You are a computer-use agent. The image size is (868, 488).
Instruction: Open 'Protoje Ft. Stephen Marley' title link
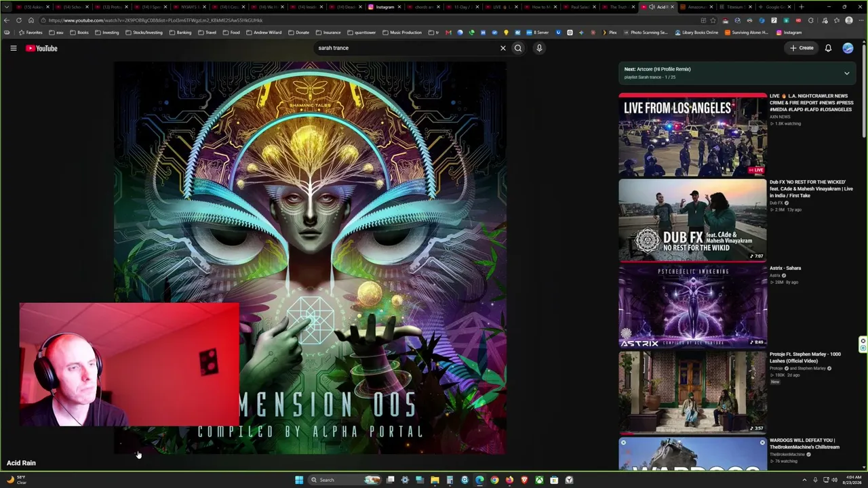tap(805, 357)
